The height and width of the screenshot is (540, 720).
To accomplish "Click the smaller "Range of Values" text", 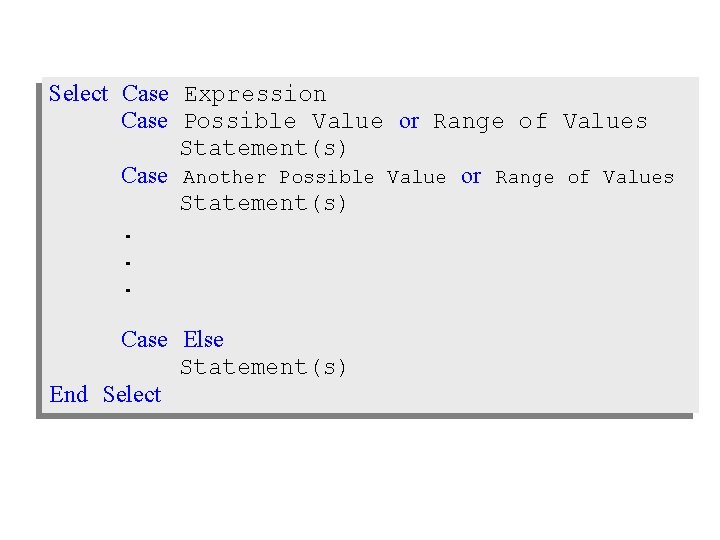I will [584, 178].
